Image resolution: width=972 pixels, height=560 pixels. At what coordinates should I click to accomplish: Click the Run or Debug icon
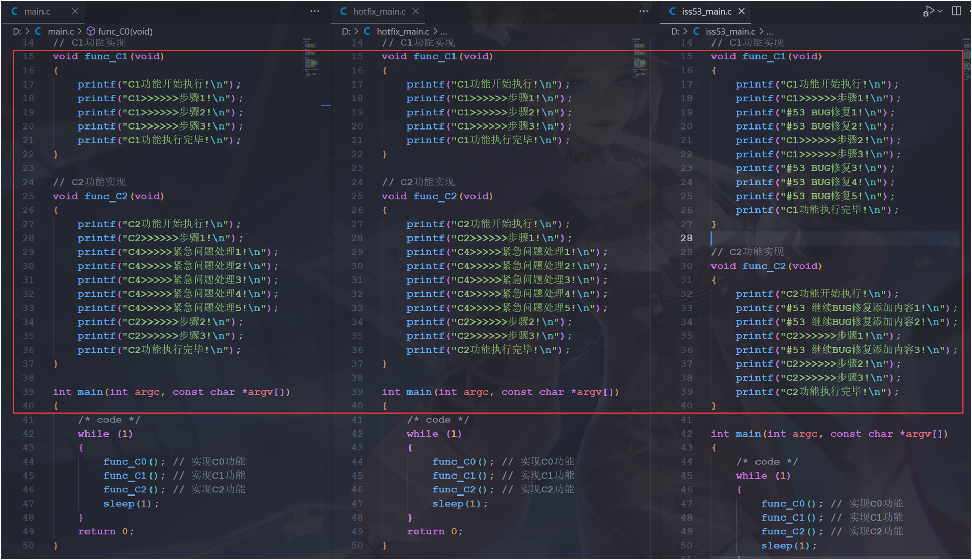[x=928, y=11]
